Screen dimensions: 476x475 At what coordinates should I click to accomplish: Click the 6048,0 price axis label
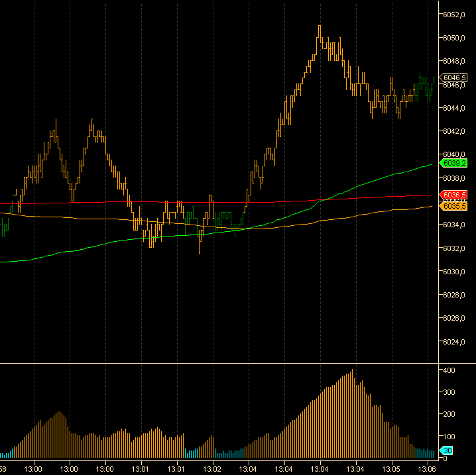[x=454, y=61]
